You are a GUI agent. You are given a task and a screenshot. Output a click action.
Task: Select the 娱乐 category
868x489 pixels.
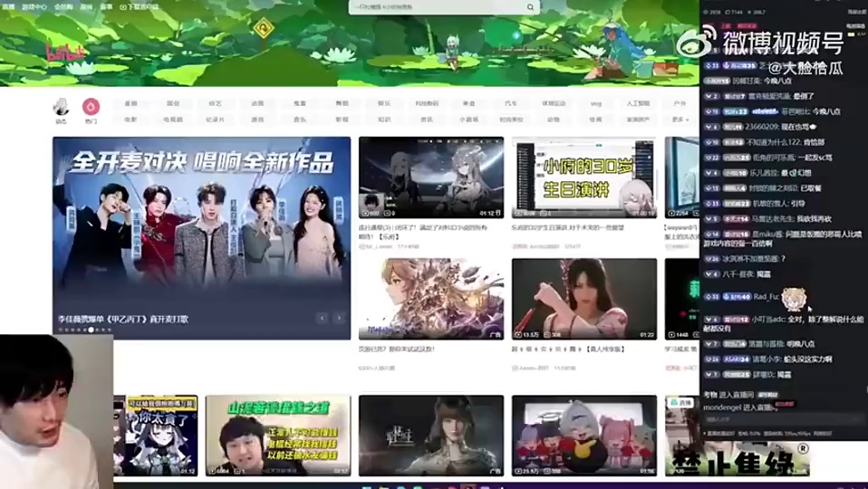[x=384, y=103]
